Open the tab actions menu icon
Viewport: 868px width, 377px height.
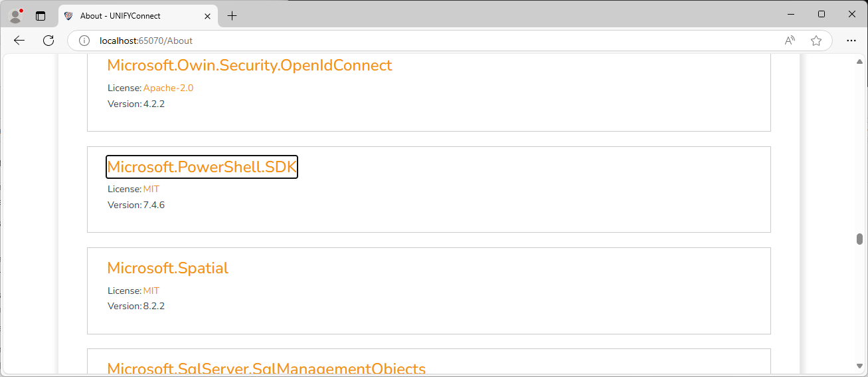41,15
